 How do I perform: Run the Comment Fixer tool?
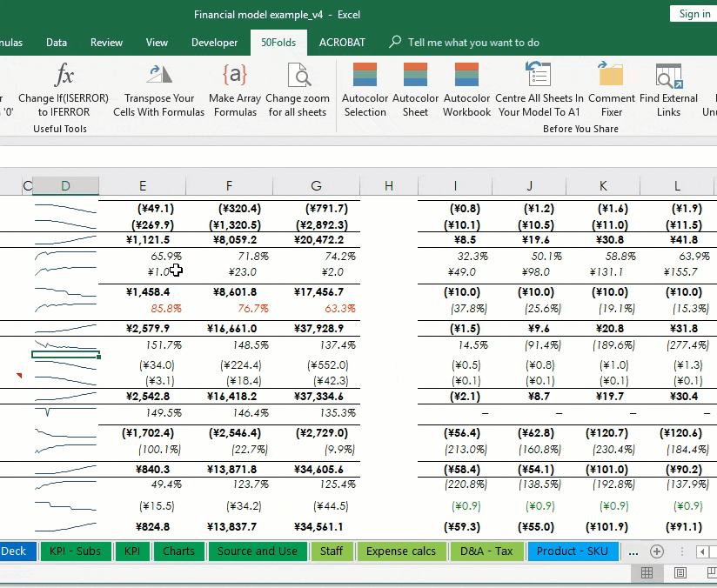(x=612, y=90)
